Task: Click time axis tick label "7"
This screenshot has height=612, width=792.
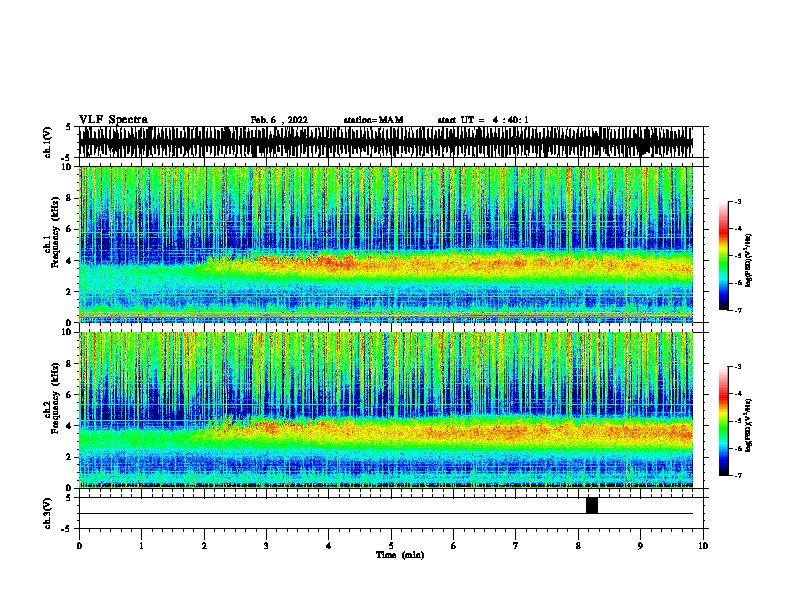Action: (x=516, y=545)
